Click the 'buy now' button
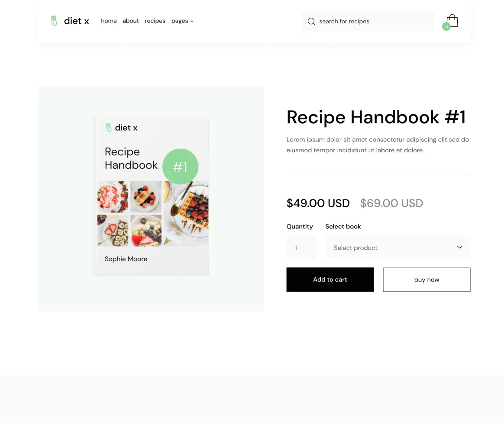Image resolution: width=504 pixels, height=423 pixels. (426, 279)
